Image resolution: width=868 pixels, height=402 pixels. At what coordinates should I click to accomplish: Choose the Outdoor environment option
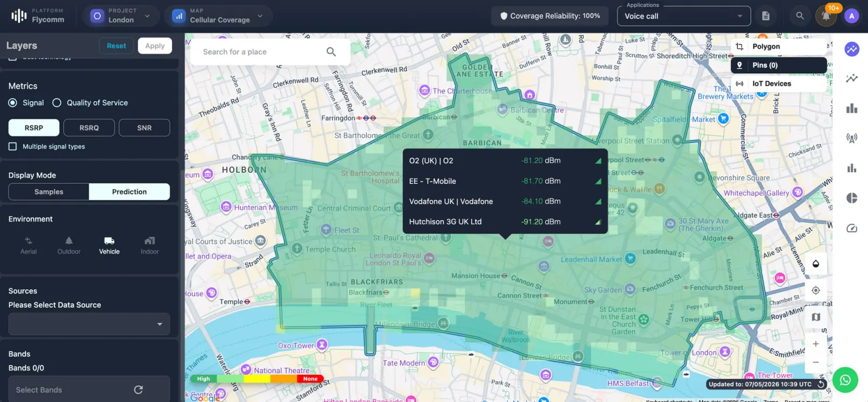click(69, 245)
